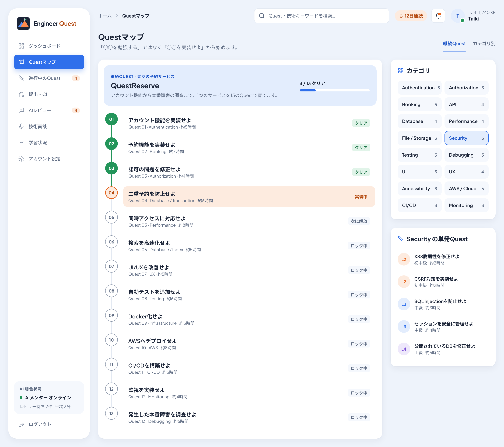Click the Engineer Quest logo icon
This screenshot has height=447, width=504.
pyautogui.click(x=23, y=23)
